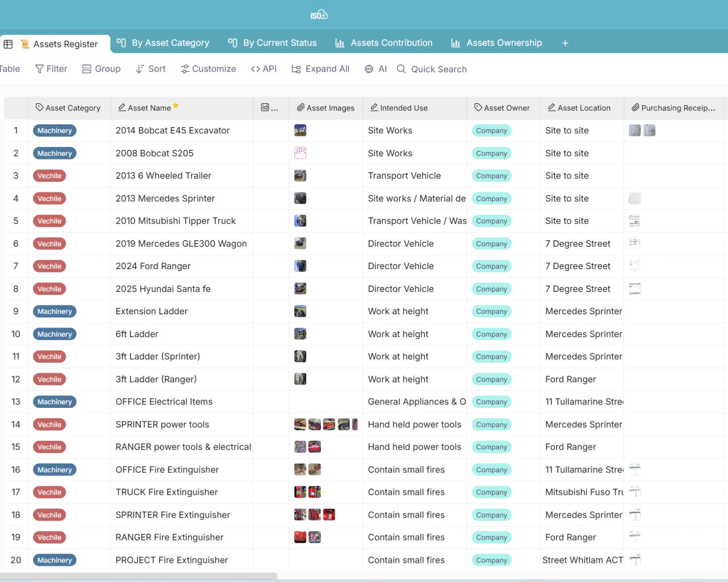The image size is (728, 582).
Task: Click the ISO+ cloud logo
Action: pos(319,15)
